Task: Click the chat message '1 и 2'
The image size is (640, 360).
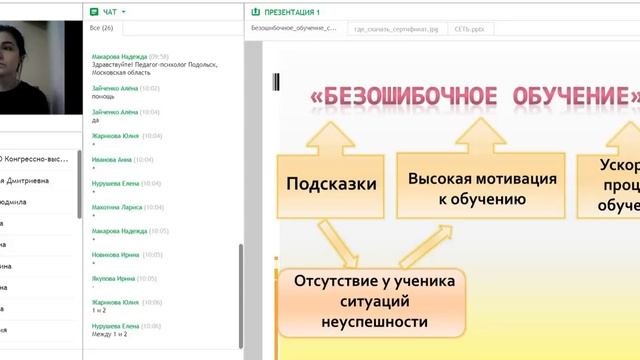Action: (99, 311)
